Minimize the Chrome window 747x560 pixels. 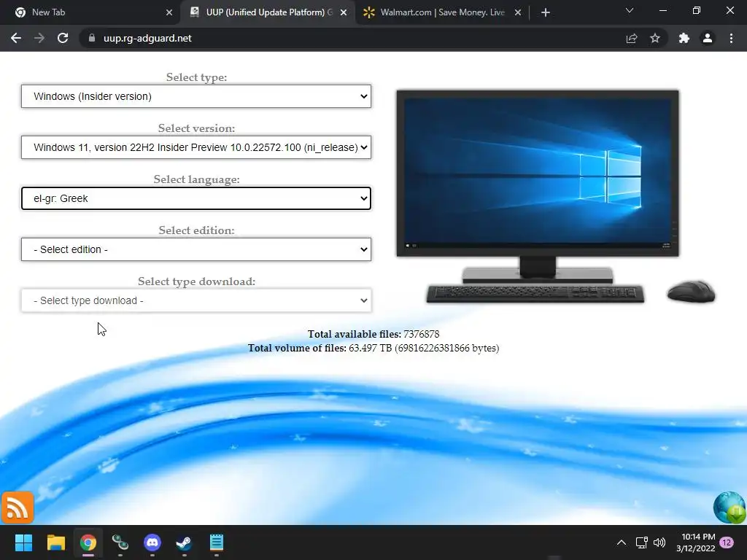[662, 10]
